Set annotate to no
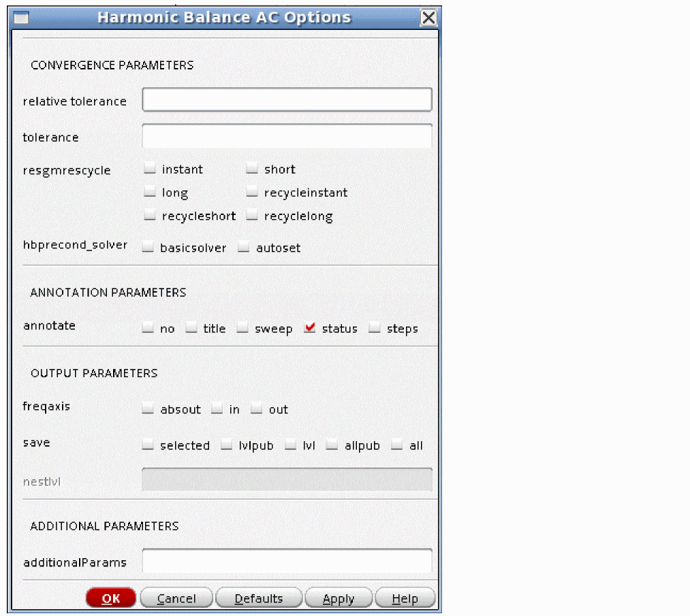Viewport: 690px width, 616px height. point(148,327)
